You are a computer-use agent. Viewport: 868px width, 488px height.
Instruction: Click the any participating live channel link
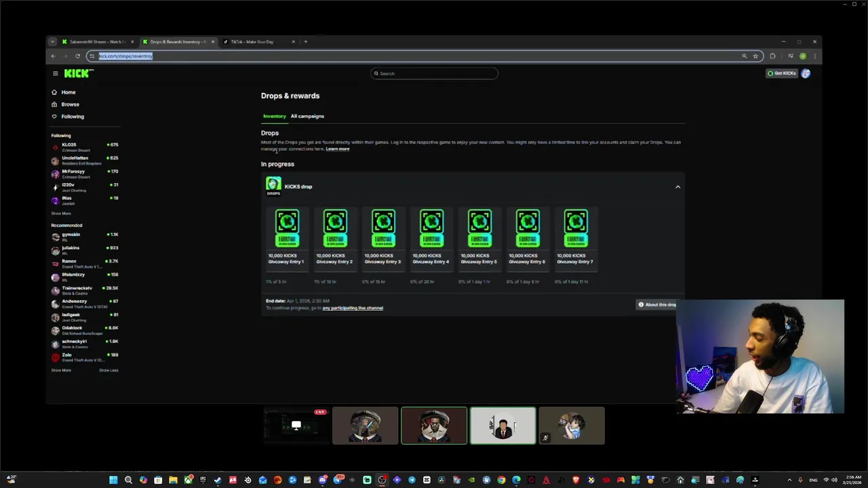pos(353,308)
